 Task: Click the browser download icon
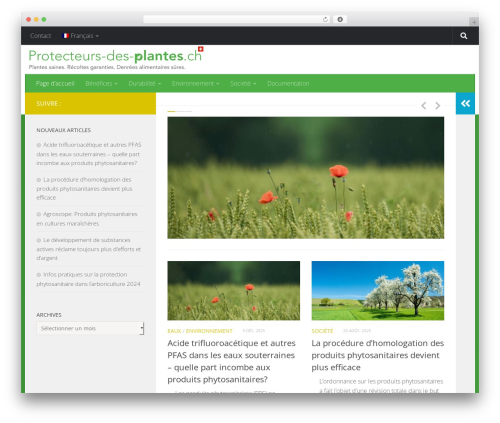click(x=340, y=20)
